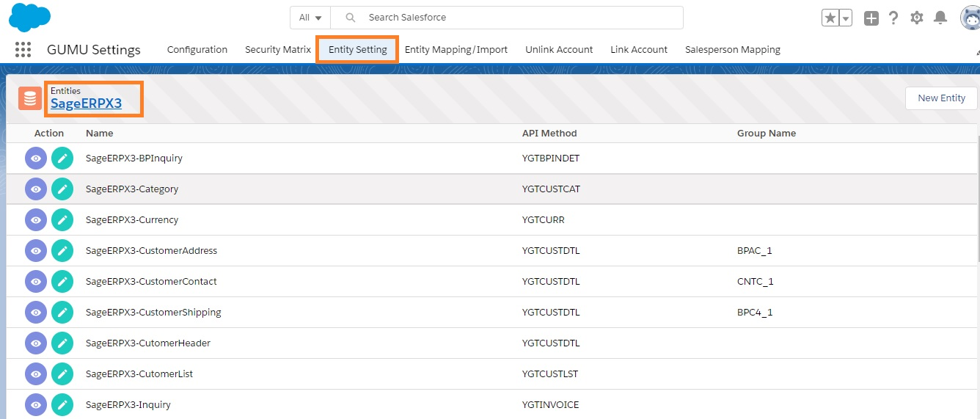Edit the SageERPX3-CutomerList entity pencil icon
Viewport: 980px width, 419px height.
[62, 374]
